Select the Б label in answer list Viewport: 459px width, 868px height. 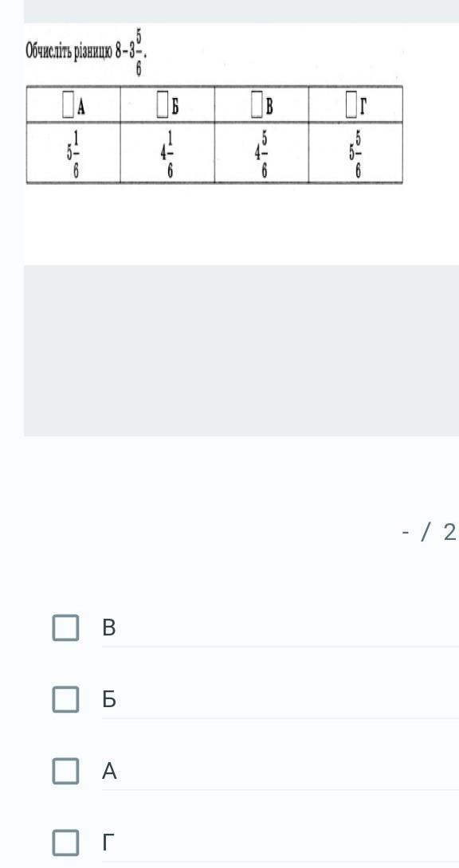click(x=109, y=700)
